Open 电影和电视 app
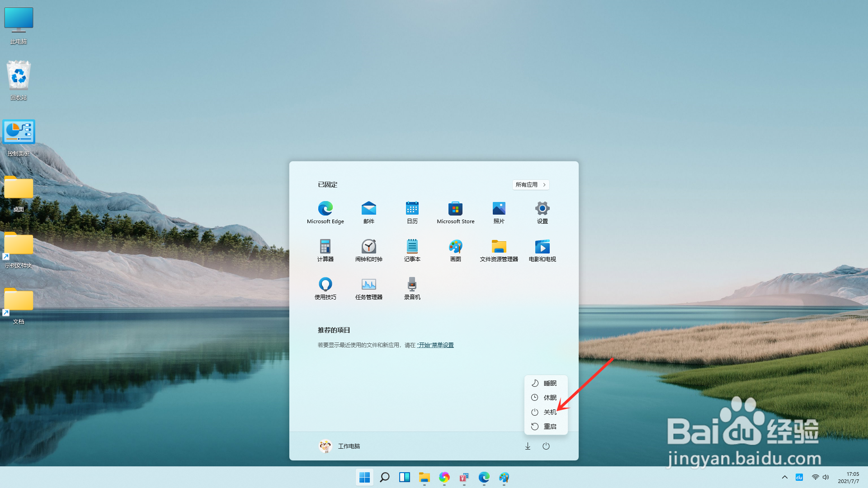This screenshot has width=868, height=488. click(542, 250)
